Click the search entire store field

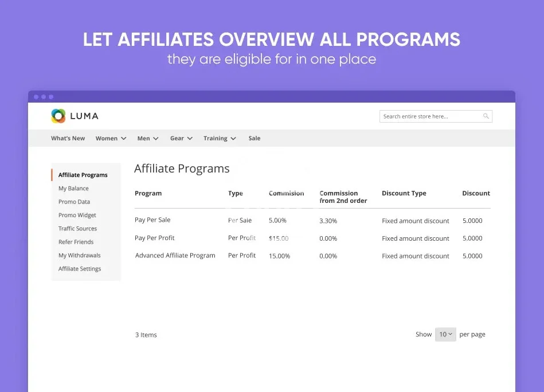430,116
